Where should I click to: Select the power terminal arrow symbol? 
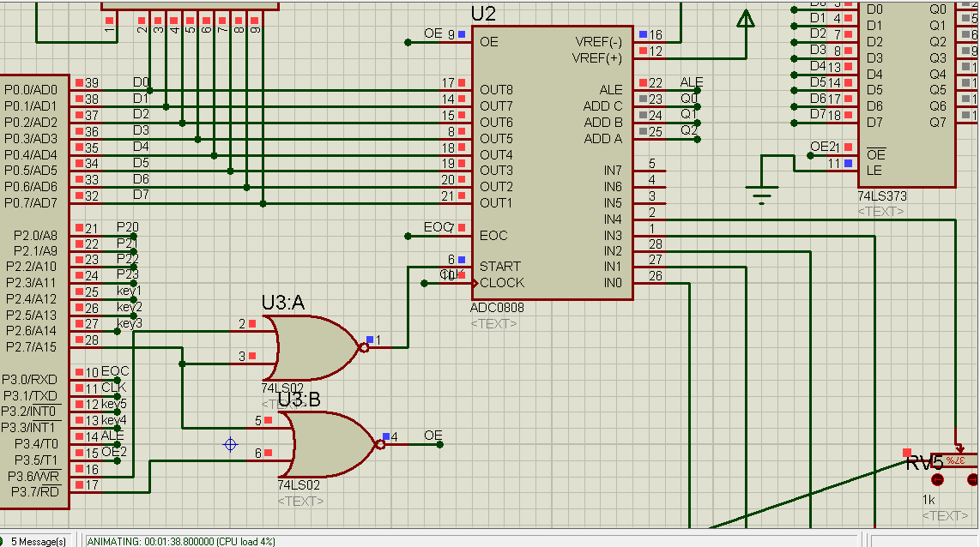746,19
